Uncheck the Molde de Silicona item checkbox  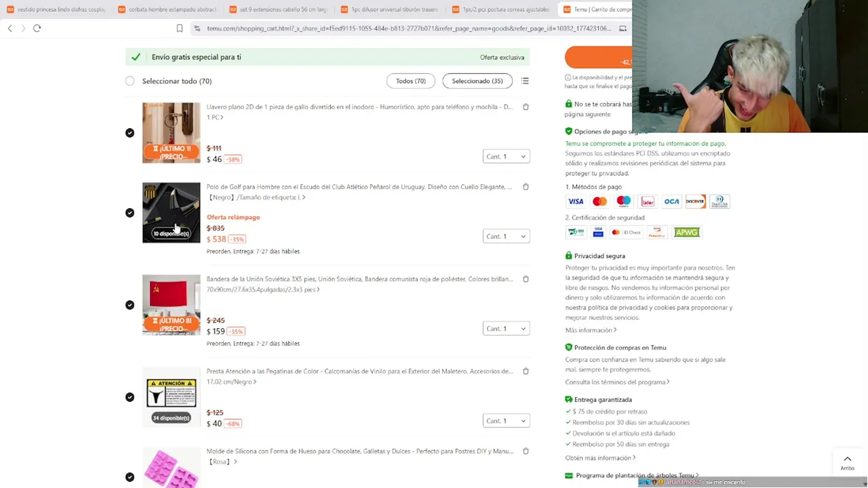point(130,477)
